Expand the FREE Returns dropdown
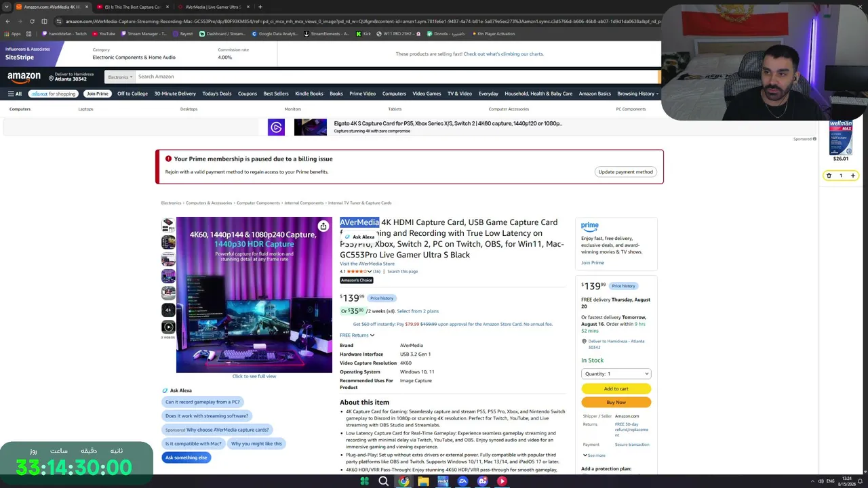The height and width of the screenshot is (488, 868). pos(357,335)
